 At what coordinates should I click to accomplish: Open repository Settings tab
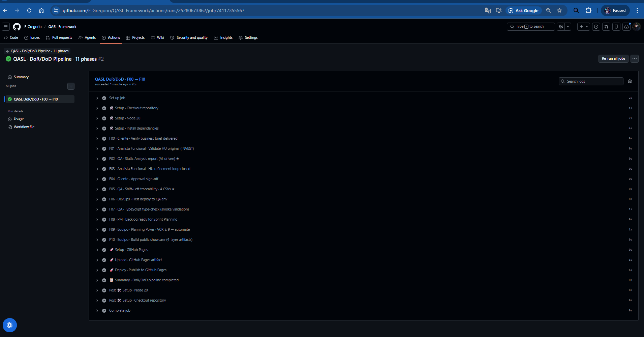click(x=248, y=37)
